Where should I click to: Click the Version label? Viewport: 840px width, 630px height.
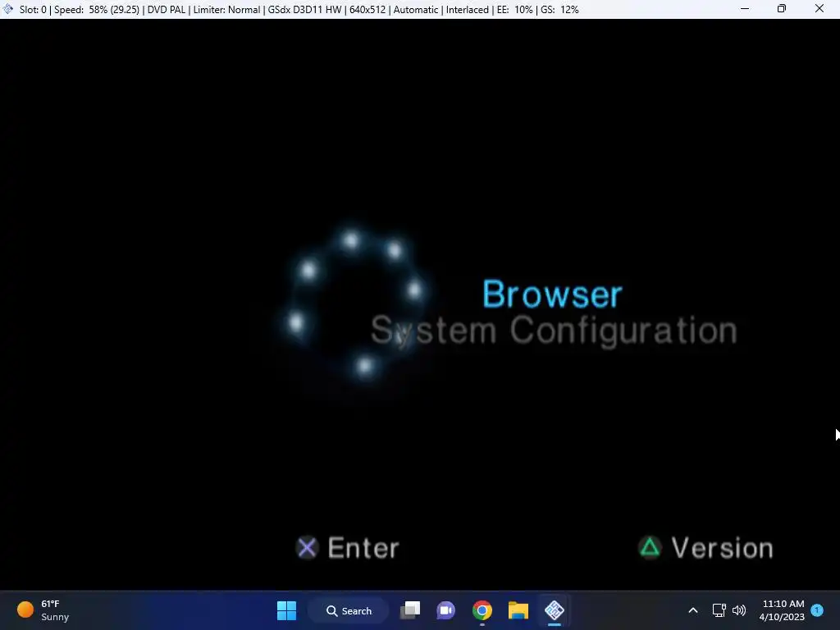722,548
